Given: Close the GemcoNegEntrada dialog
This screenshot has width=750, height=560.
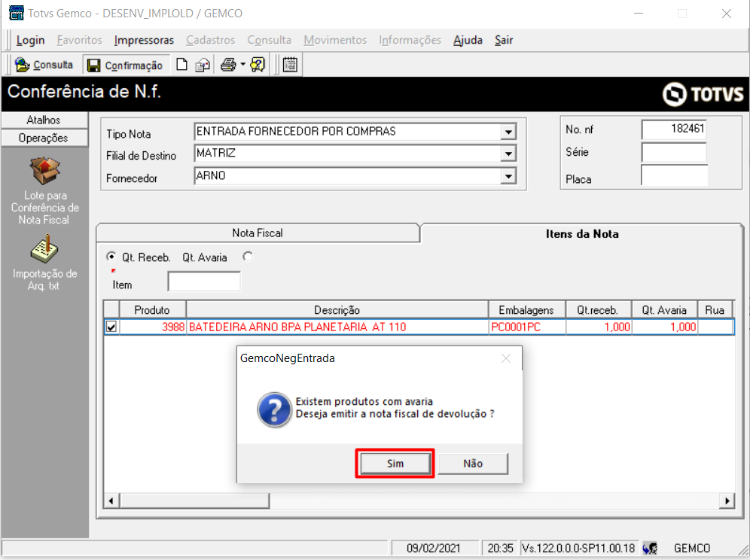Looking at the screenshot, I should pyautogui.click(x=506, y=359).
